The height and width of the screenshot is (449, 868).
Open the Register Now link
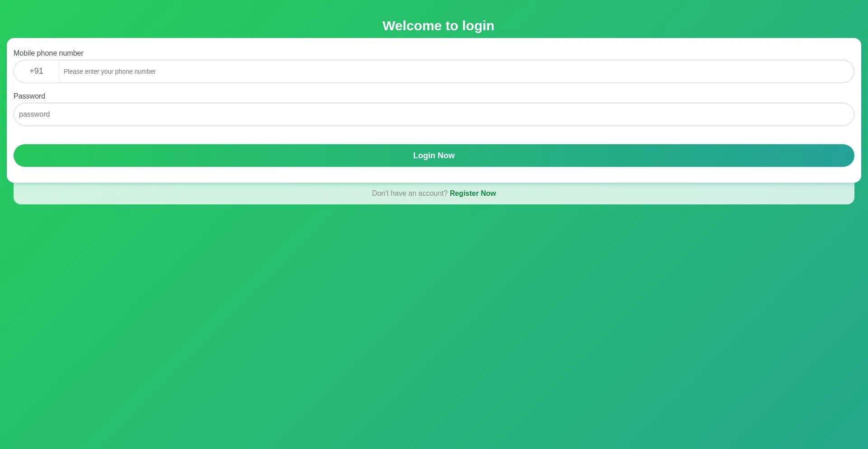pyautogui.click(x=473, y=194)
